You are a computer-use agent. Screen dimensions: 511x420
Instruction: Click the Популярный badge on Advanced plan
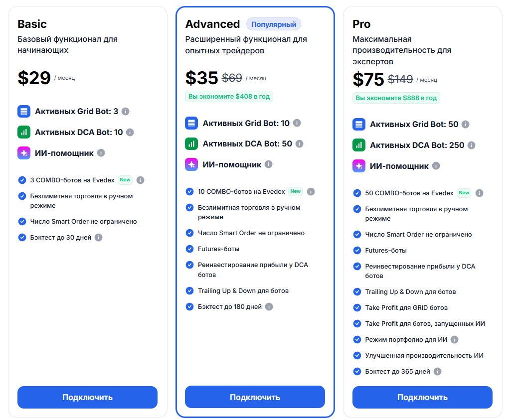coord(274,24)
